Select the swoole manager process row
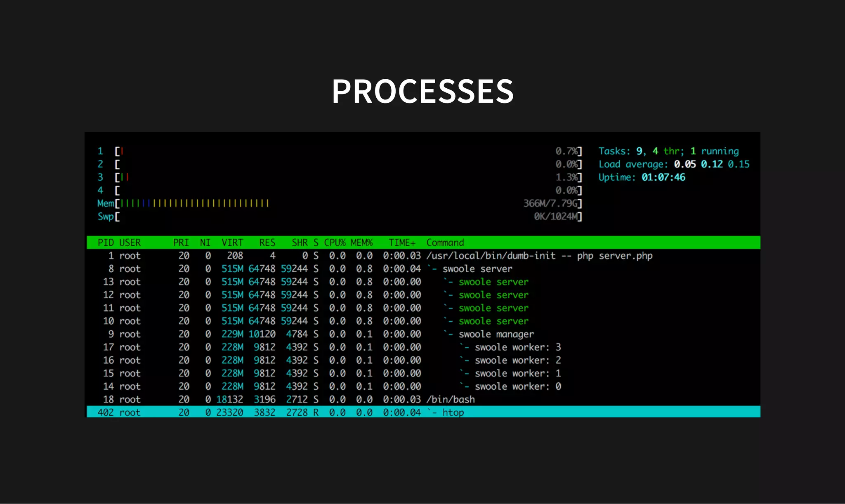 point(423,334)
